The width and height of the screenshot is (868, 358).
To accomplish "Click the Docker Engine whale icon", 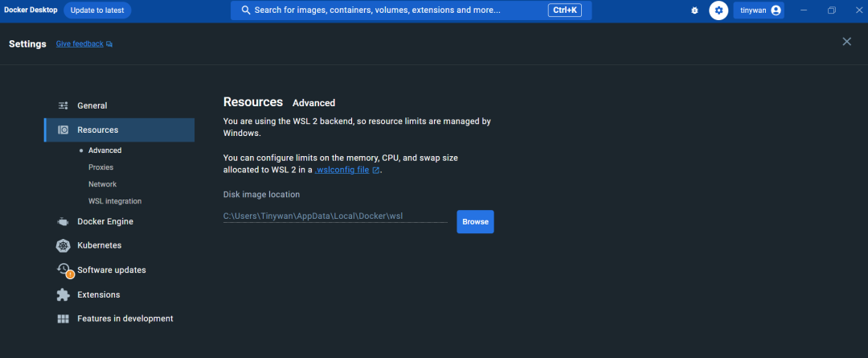I will point(63,221).
